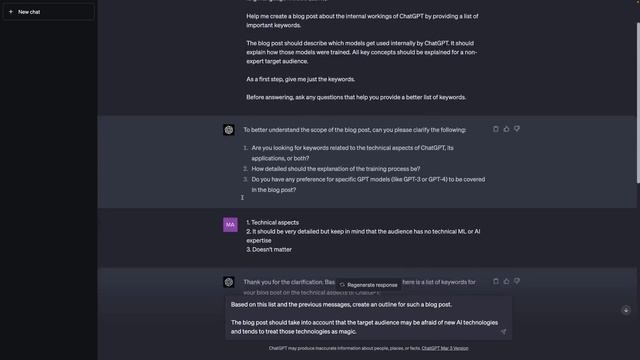Click the prompt paragraph mentioning non-expert target audience
Image resolution: width=640 pixels, height=360 pixels.
pos(361,52)
